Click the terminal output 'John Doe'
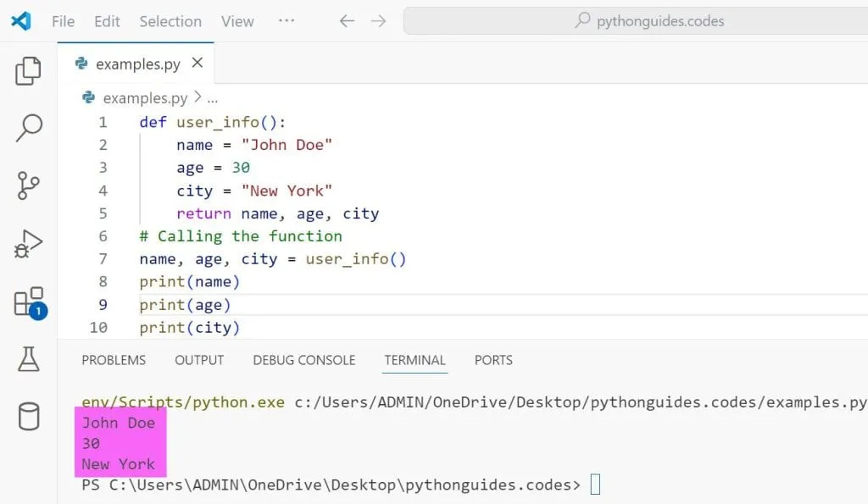Image resolution: width=868 pixels, height=504 pixels. [x=119, y=424]
